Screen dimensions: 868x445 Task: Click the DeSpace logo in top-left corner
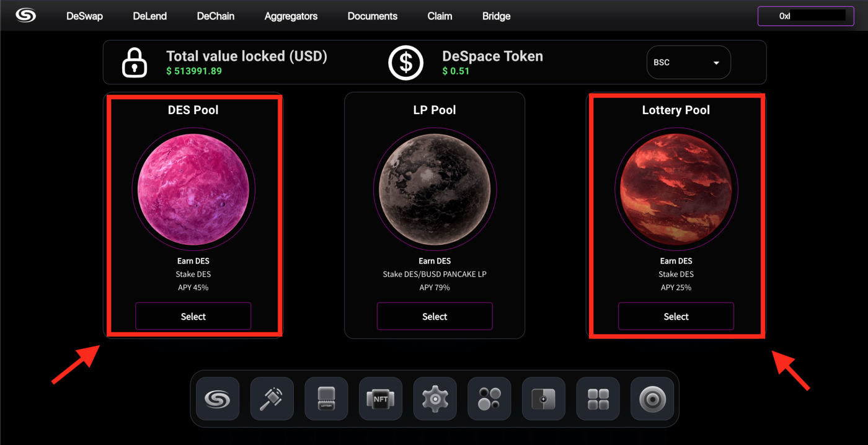pos(26,15)
